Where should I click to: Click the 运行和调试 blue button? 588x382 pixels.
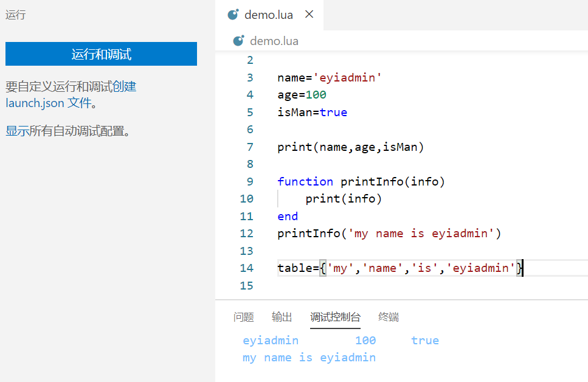102,54
